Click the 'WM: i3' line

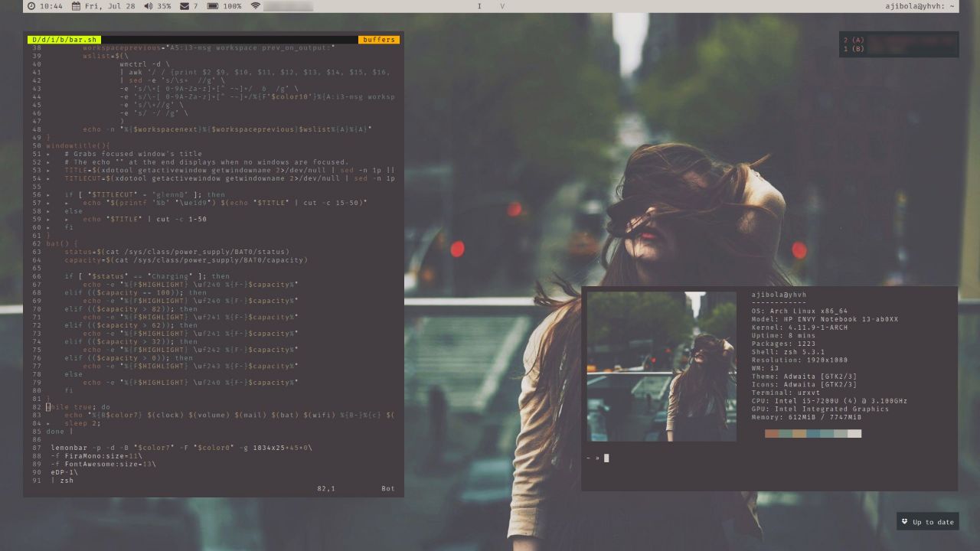point(763,368)
